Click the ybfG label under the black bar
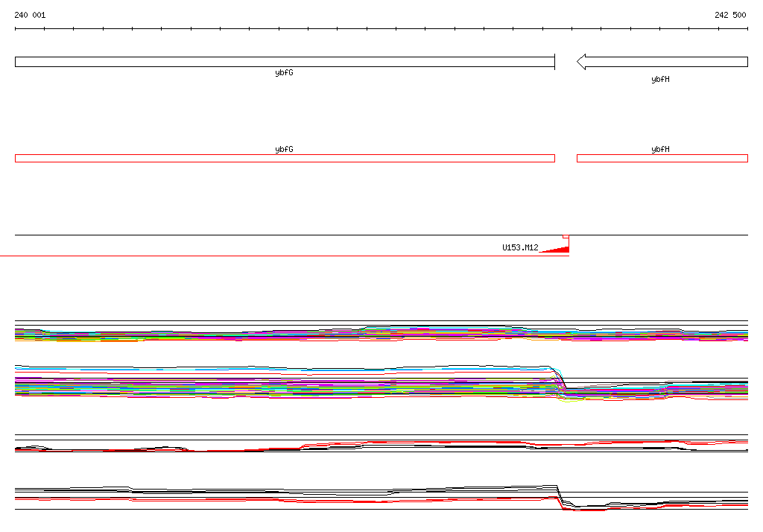The height and width of the screenshot is (532, 763). click(x=284, y=72)
